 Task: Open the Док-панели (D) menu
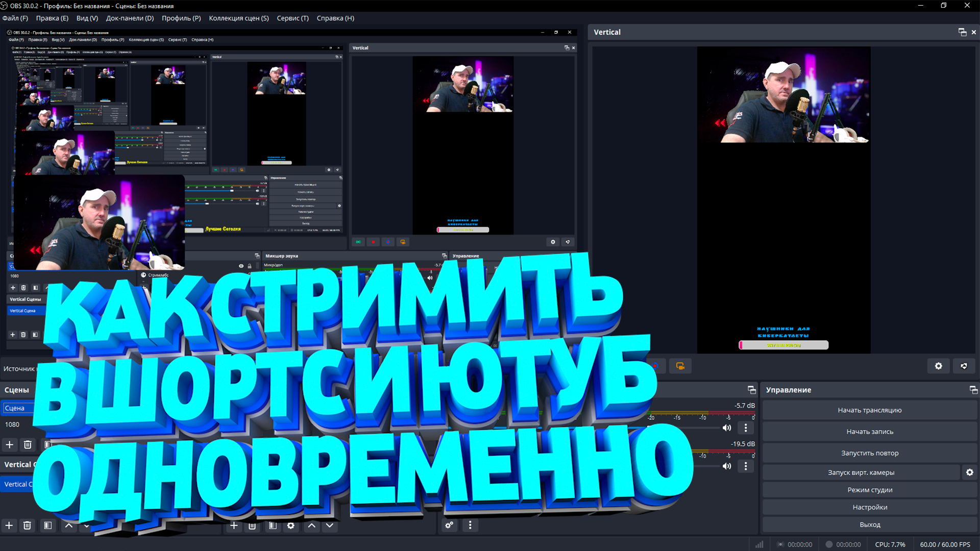(130, 18)
